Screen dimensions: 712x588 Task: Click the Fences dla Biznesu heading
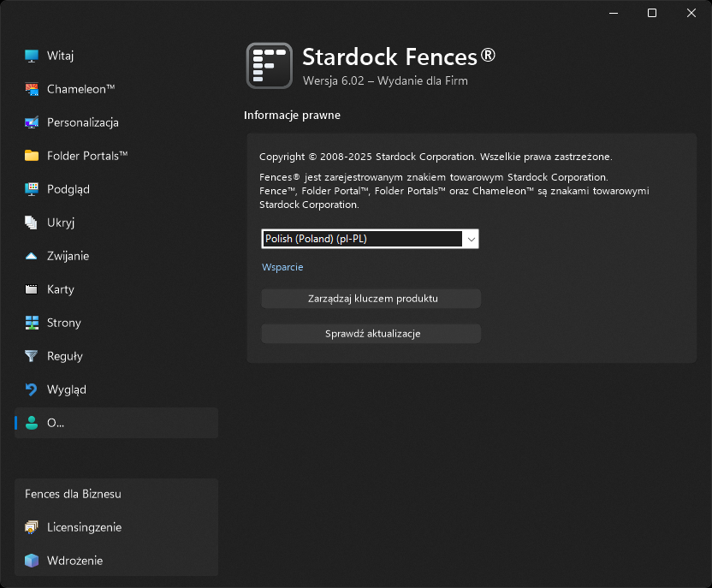coord(73,494)
